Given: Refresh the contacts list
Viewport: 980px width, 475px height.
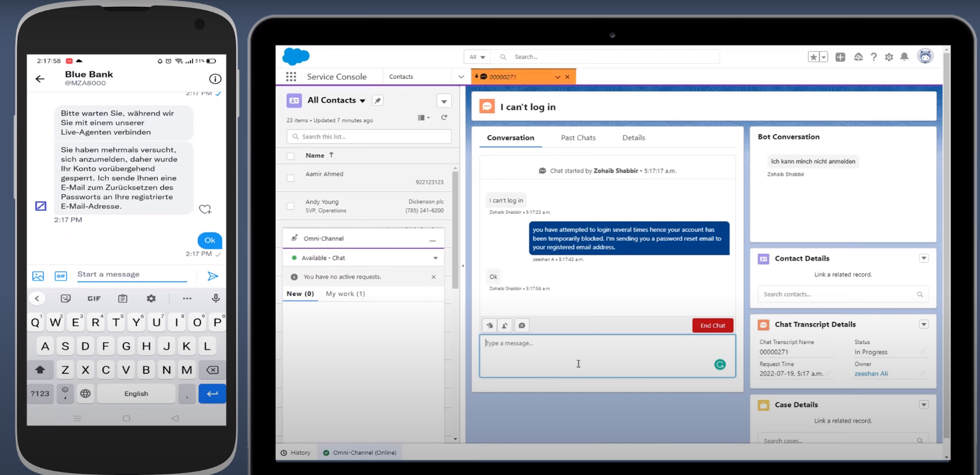Looking at the screenshot, I should (x=444, y=117).
